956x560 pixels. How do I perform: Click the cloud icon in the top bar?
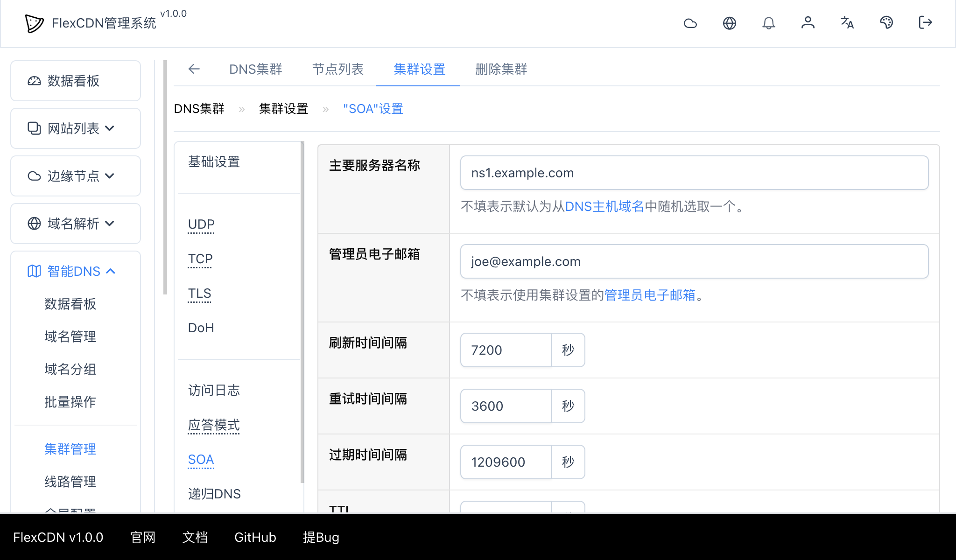(690, 23)
